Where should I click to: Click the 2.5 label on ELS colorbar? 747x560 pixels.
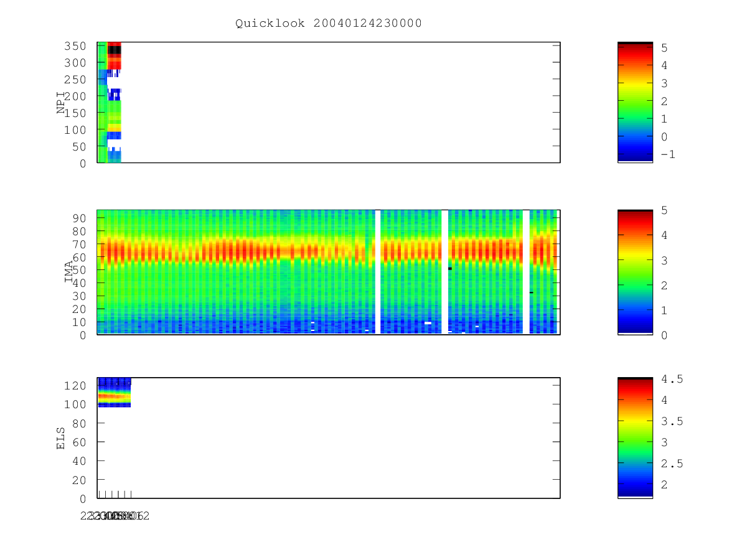pos(671,464)
